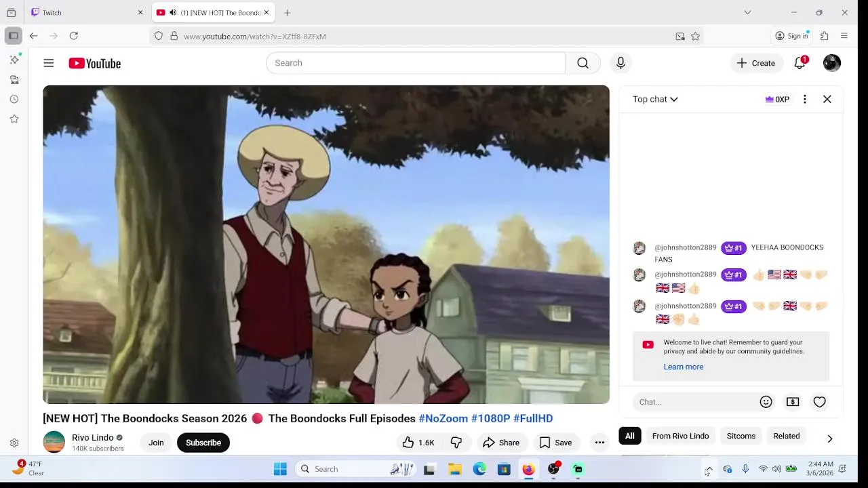Click the Rivo Lindo channel name
This screenshot has width=868, height=488.
coord(93,437)
